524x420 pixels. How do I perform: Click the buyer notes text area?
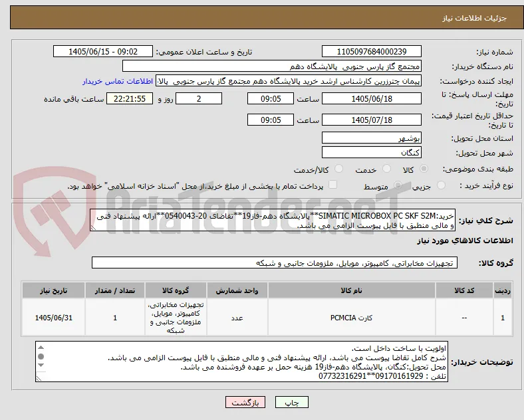[x=241, y=362]
